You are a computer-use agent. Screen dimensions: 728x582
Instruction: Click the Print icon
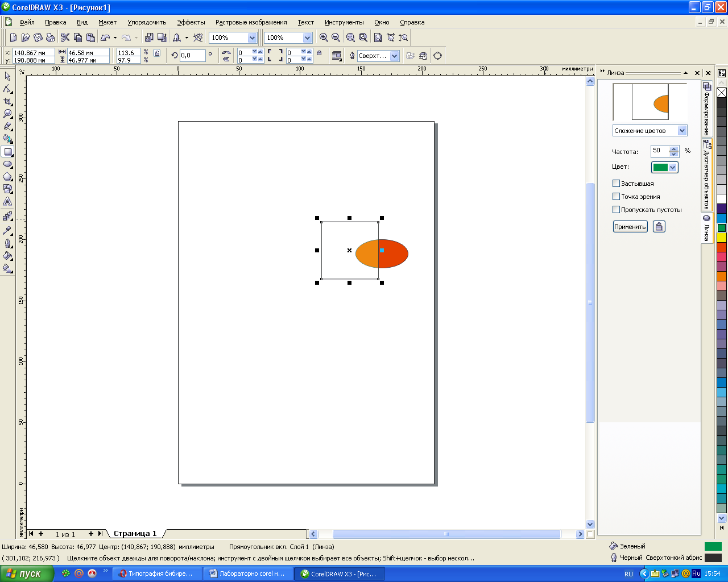tap(51, 38)
